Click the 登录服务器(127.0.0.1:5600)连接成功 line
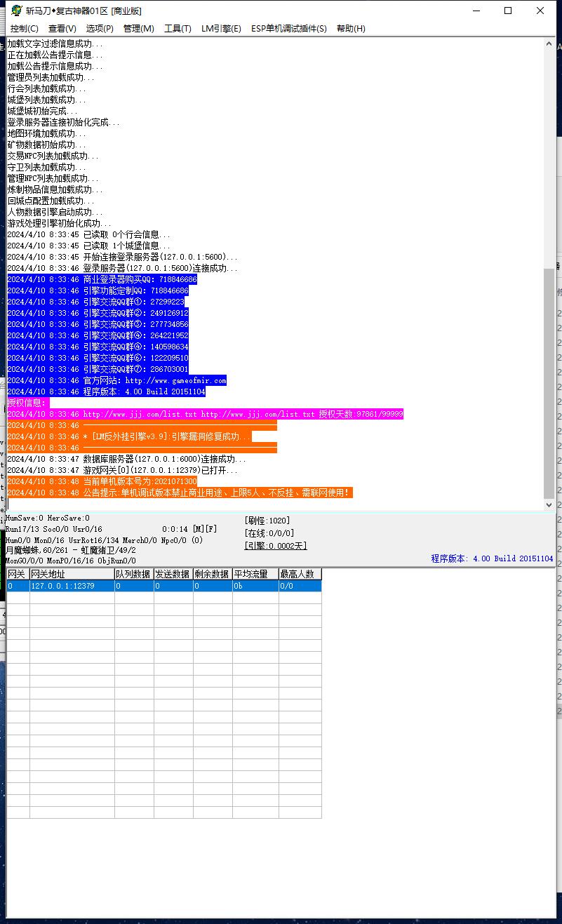 [123, 268]
